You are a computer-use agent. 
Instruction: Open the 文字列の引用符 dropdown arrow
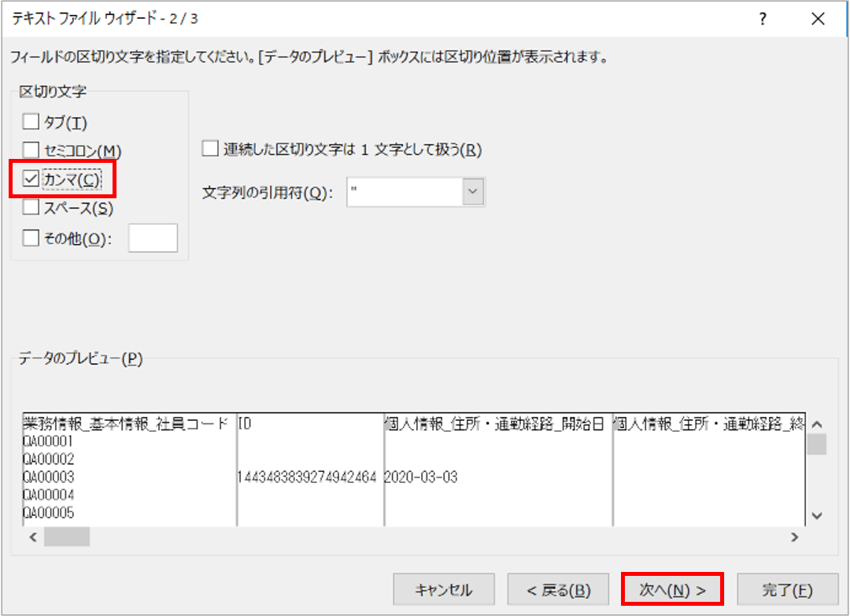coord(473,193)
